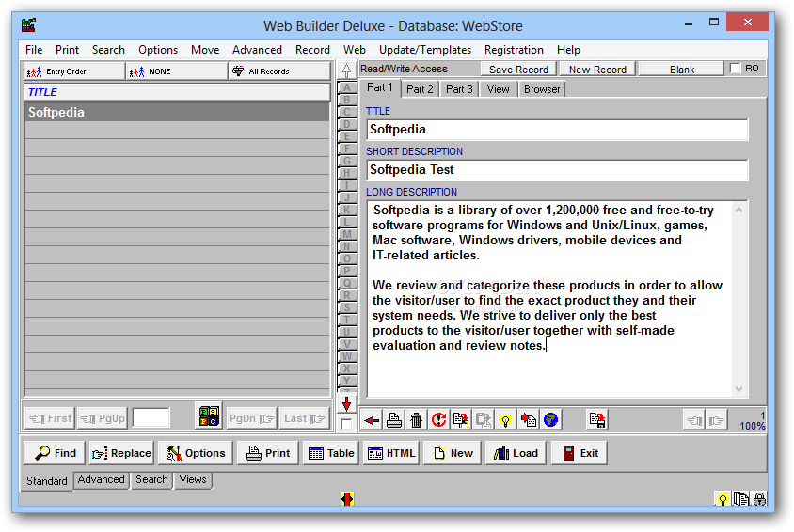This screenshot has width=794, height=532.
Task: Click the red-arrow import document icon
Action: (528, 420)
